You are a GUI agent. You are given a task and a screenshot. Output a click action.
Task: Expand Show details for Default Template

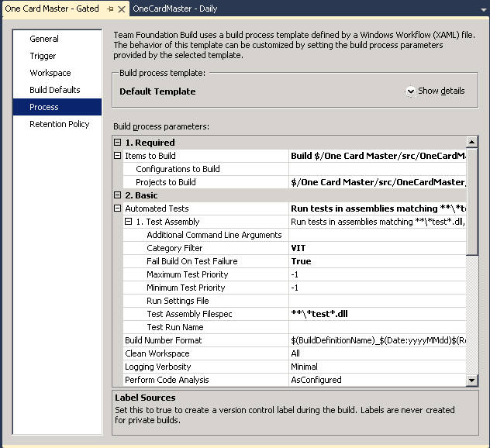(x=435, y=91)
